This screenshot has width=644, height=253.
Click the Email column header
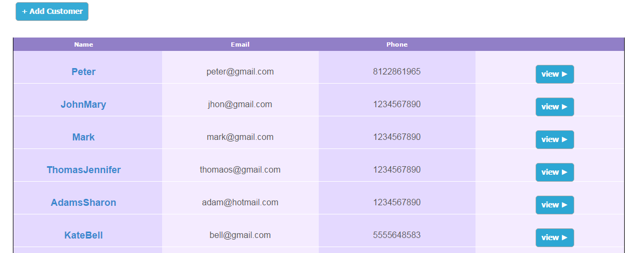click(240, 44)
